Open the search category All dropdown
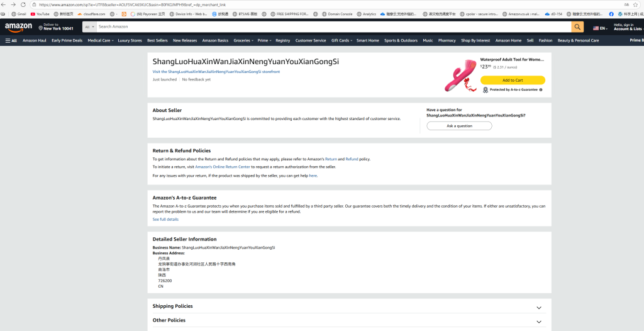This screenshot has height=331, width=644. point(88,26)
